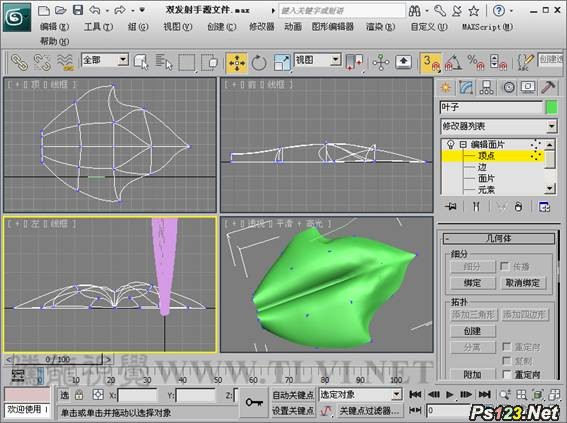Click the 0/100 time slider
This screenshot has height=423, width=567.
click(58, 360)
